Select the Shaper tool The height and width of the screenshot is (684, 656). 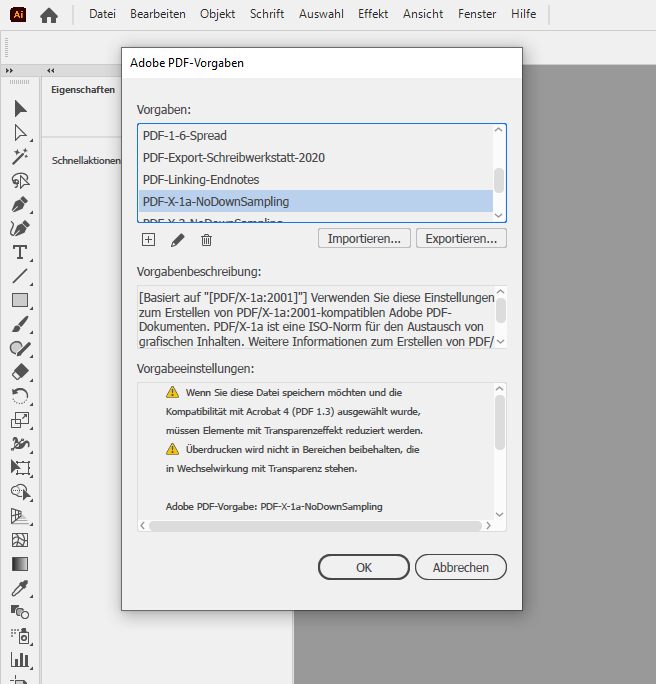pos(20,348)
